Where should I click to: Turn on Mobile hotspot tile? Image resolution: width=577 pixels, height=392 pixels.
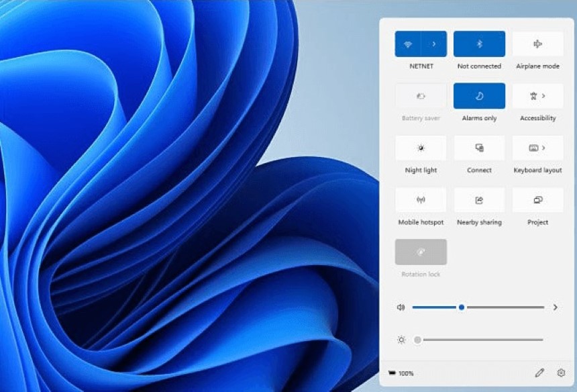421,200
